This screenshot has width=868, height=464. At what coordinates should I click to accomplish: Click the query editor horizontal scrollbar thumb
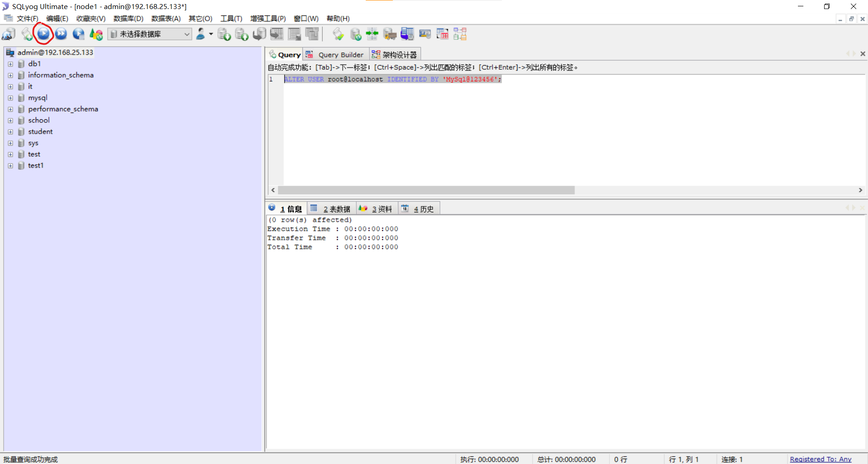coord(426,190)
